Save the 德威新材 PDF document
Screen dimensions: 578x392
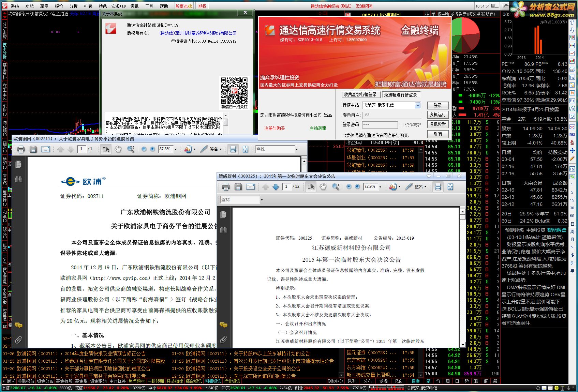click(x=238, y=187)
